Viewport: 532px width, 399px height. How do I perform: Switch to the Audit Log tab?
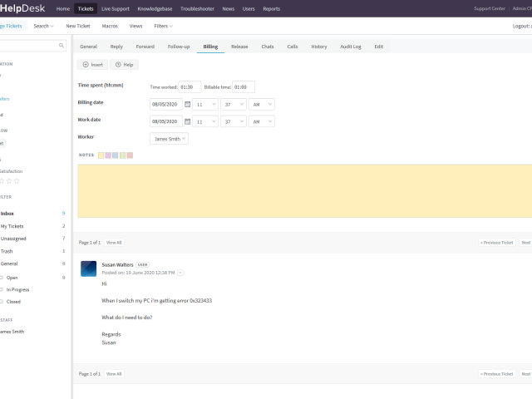pyautogui.click(x=351, y=47)
